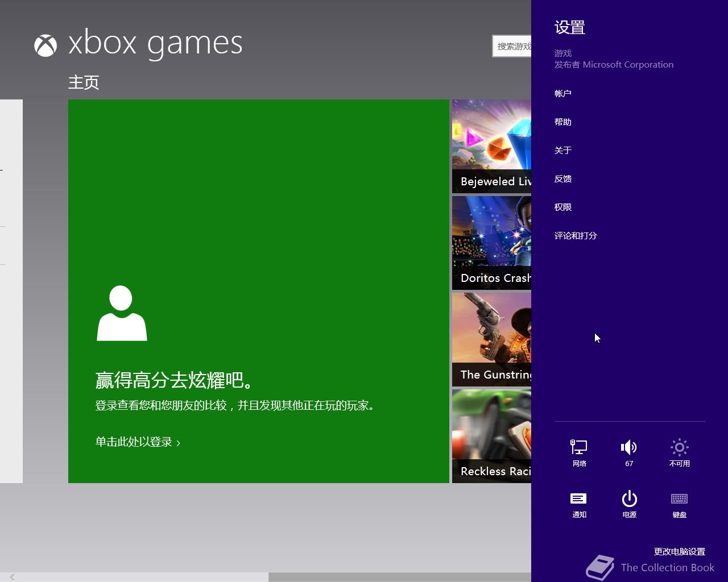This screenshot has width=728, height=582.
Task: Click the 主页 (Home) heading
Action: point(84,82)
